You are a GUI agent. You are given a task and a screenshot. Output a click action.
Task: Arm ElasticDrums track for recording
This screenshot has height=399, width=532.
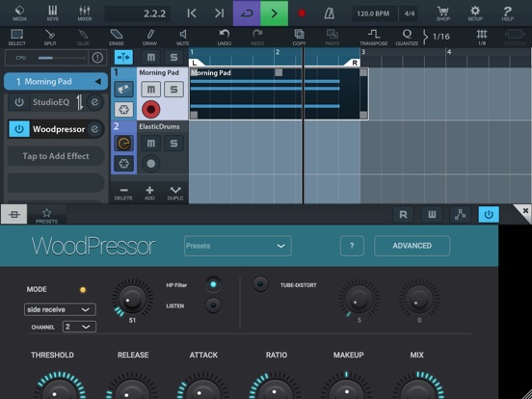[151, 164]
